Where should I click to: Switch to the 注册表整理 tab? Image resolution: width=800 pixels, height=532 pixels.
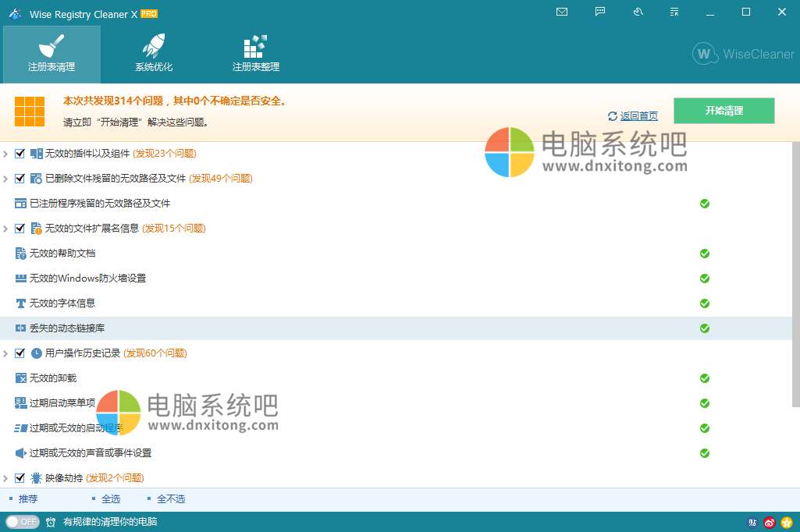[256, 54]
